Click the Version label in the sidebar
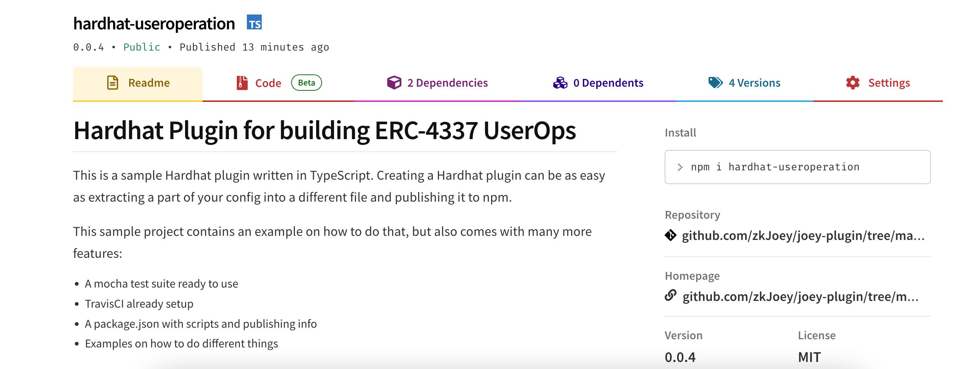Image resolution: width=980 pixels, height=369 pixels. (683, 335)
